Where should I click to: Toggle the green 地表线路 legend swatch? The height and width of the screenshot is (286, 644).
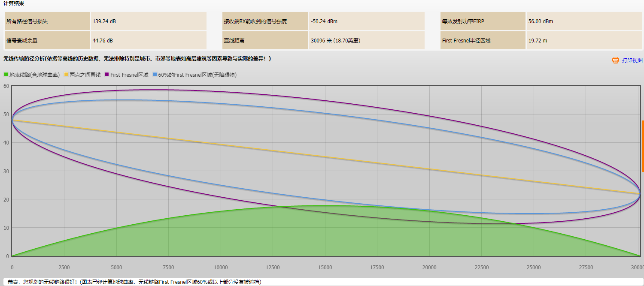pyautogui.click(x=6, y=75)
